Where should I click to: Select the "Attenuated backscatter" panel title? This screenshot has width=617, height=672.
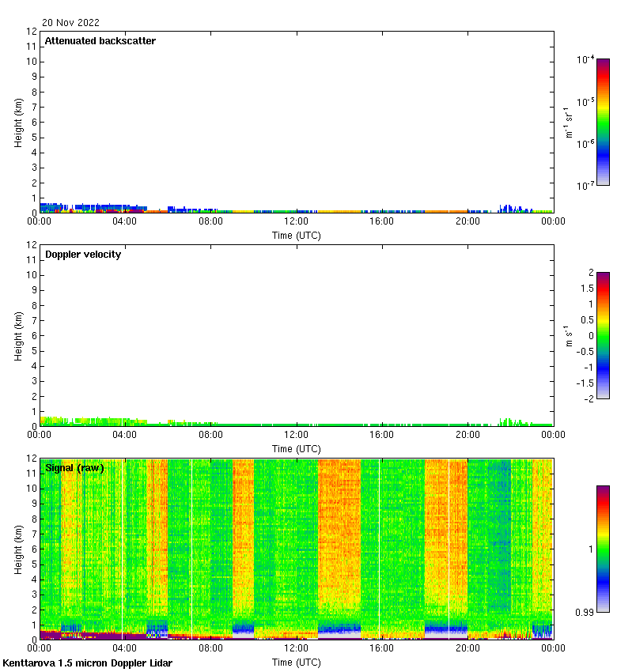click(100, 41)
